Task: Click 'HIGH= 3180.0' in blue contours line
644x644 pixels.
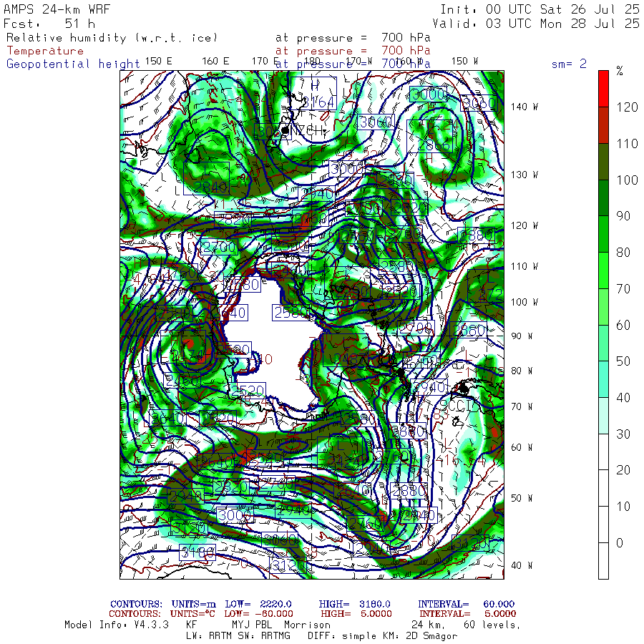Action: (x=354, y=604)
